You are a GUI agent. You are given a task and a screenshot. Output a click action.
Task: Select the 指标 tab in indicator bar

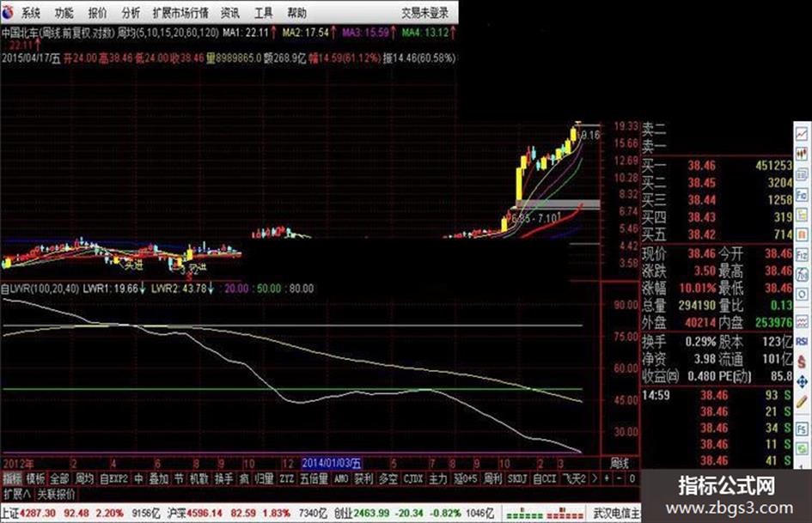tap(12, 478)
